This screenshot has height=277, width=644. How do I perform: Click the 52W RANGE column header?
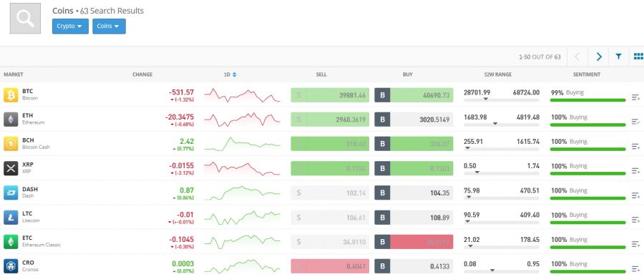[x=498, y=75]
